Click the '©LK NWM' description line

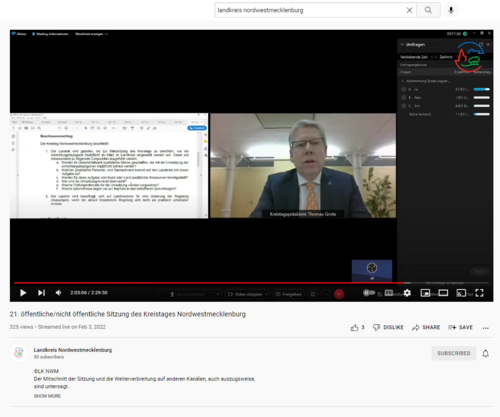pyautogui.click(x=46, y=371)
